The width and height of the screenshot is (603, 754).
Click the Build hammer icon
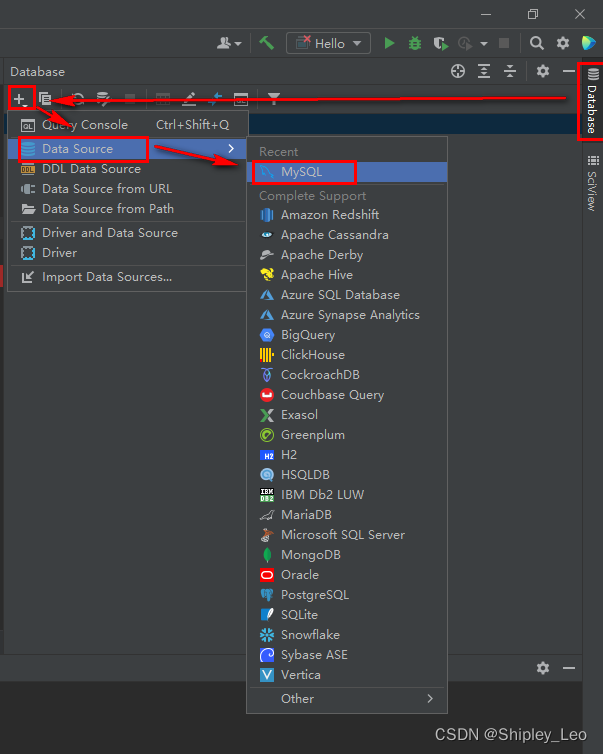point(266,43)
